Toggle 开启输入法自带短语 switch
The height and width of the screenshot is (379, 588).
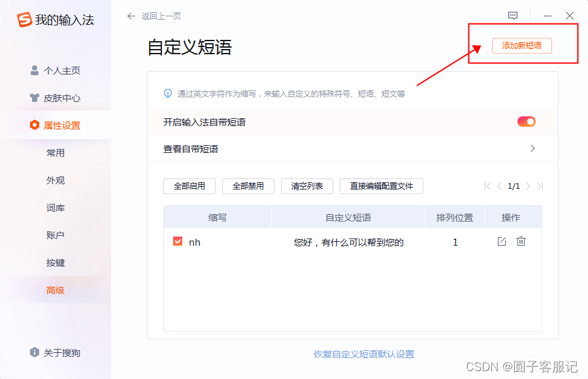point(526,122)
